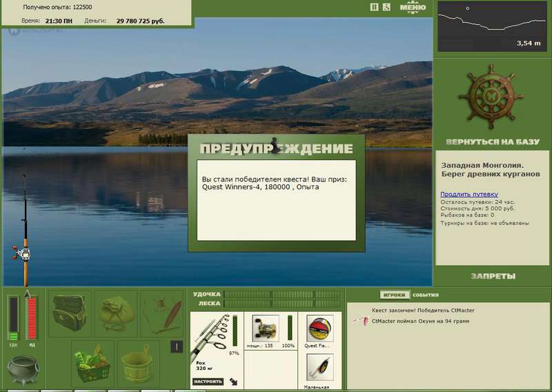Click the cooking cauldron icon
Screen dimensions: 552x392
click(x=23, y=370)
